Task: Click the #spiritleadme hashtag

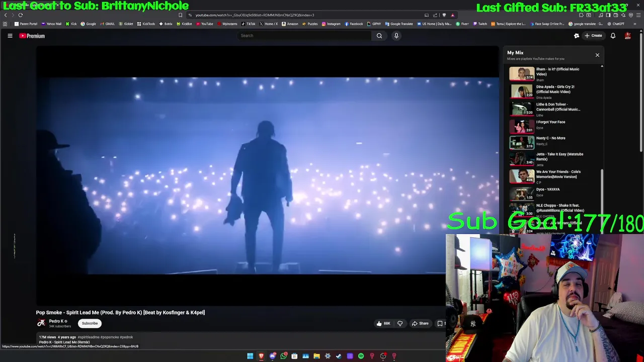Action: [88, 337]
